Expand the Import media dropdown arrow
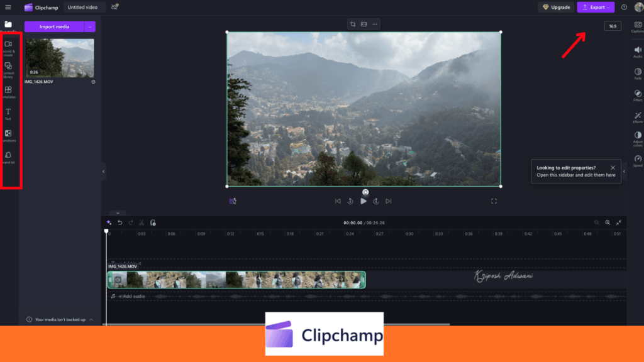 pos(88,26)
